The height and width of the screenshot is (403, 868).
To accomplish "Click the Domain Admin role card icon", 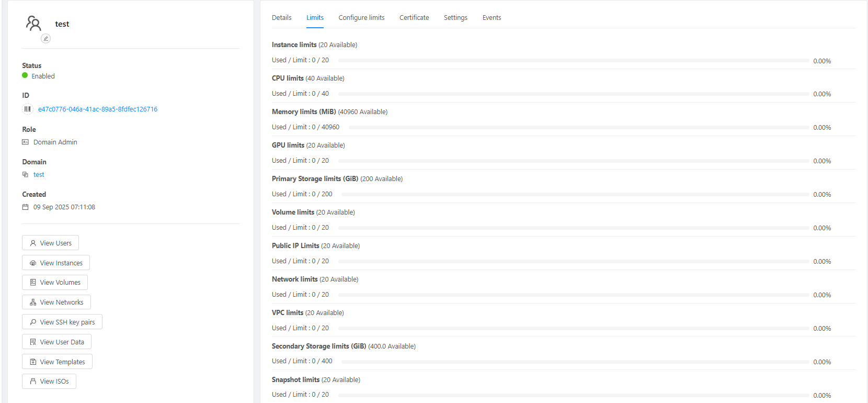I will tap(25, 142).
